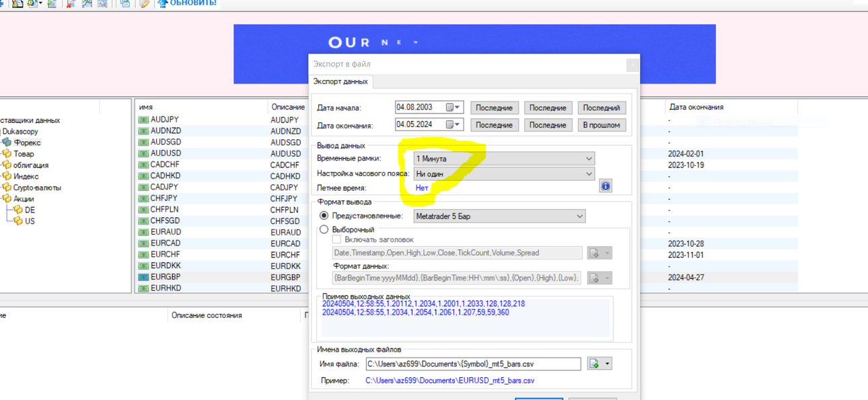Screen dimensions: 868x400
Task: Click the 2023-10-28 end date cell
Action: click(686, 243)
